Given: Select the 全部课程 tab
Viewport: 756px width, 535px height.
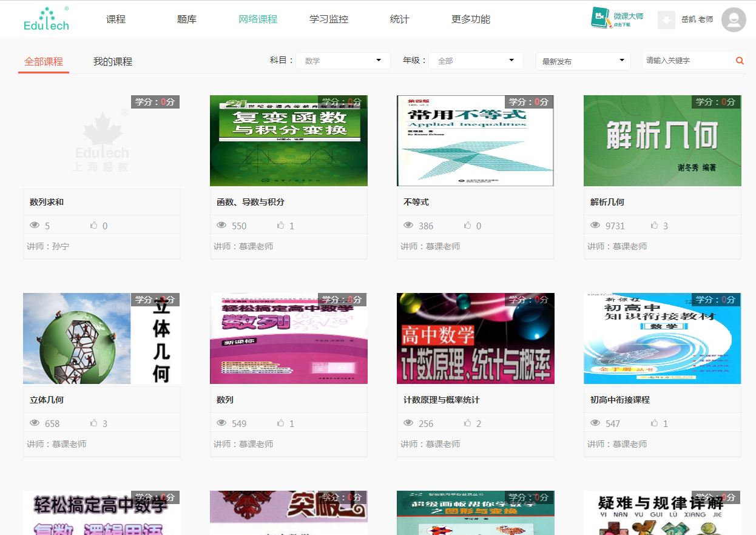Looking at the screenshot, I should (x=44, y=62).
